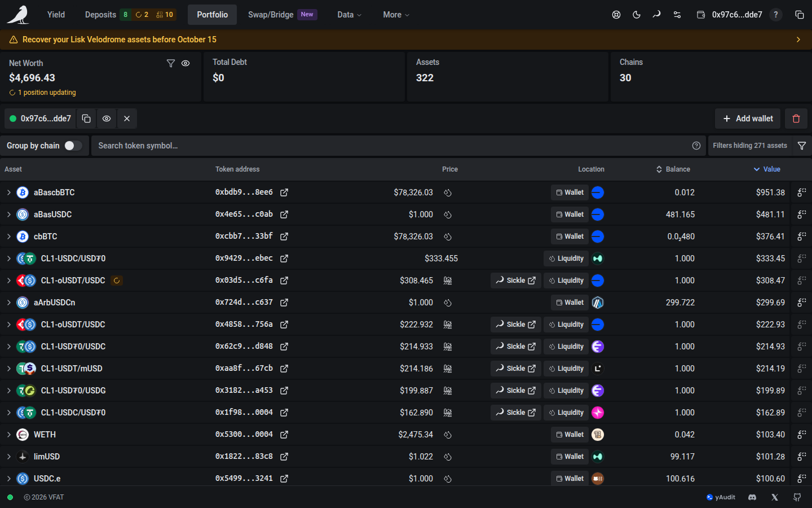Toggle wallet visibility eye icon
This screenshot has height=508, width=812.
coord(107,119)
